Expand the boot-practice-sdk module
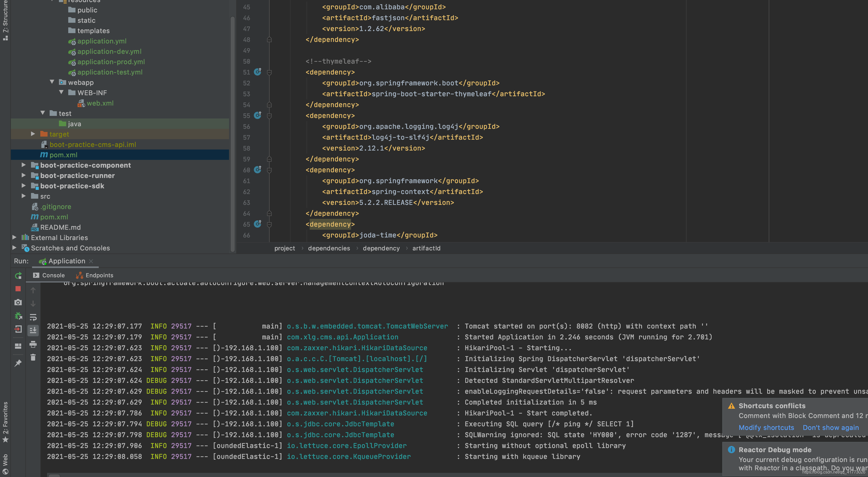Viewport: 868px width, 477px height. coord(24,185)
